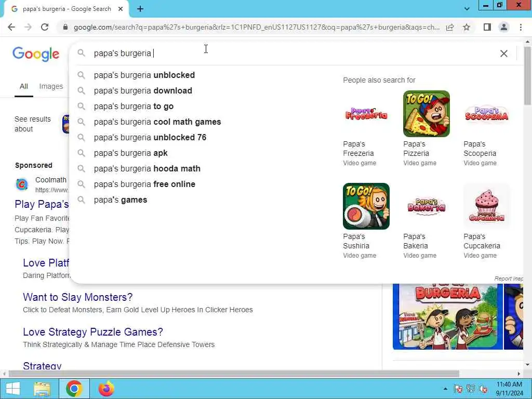This screenshot has height=399, width=532.
Task: Open Love Strategy Puzzle Games? link
Action: click(x=93, y=332)
